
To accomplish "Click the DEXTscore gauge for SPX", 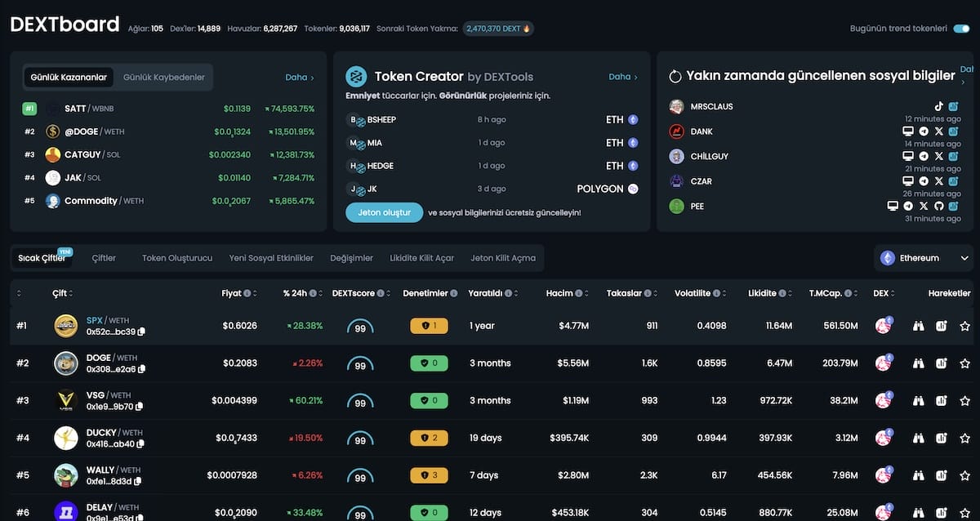I will pos(360,327).
